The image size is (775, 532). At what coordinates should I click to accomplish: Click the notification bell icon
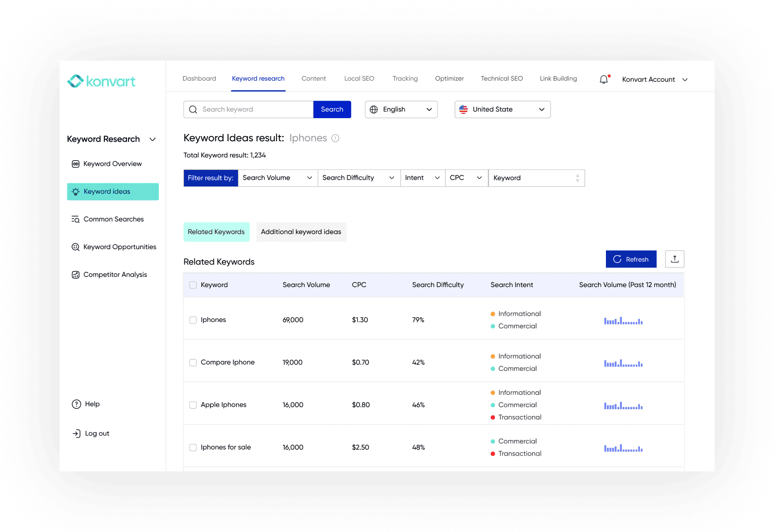click(x=604, y=80)
